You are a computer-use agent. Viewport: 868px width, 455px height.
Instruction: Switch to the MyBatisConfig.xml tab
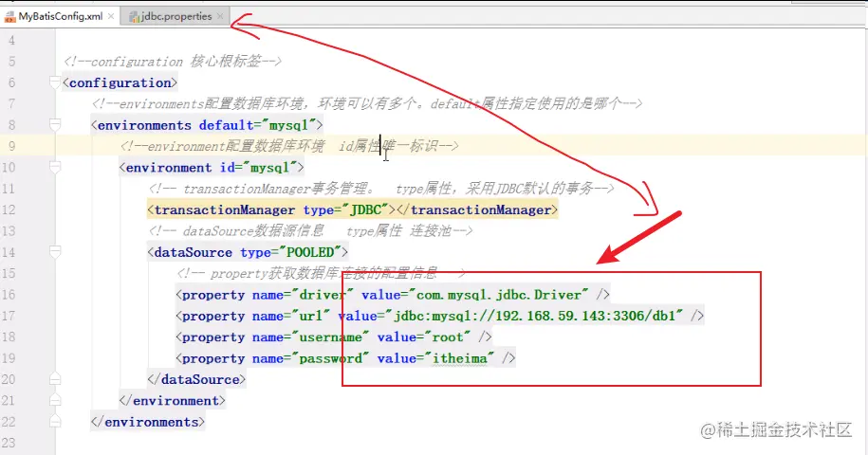(61, 16)
